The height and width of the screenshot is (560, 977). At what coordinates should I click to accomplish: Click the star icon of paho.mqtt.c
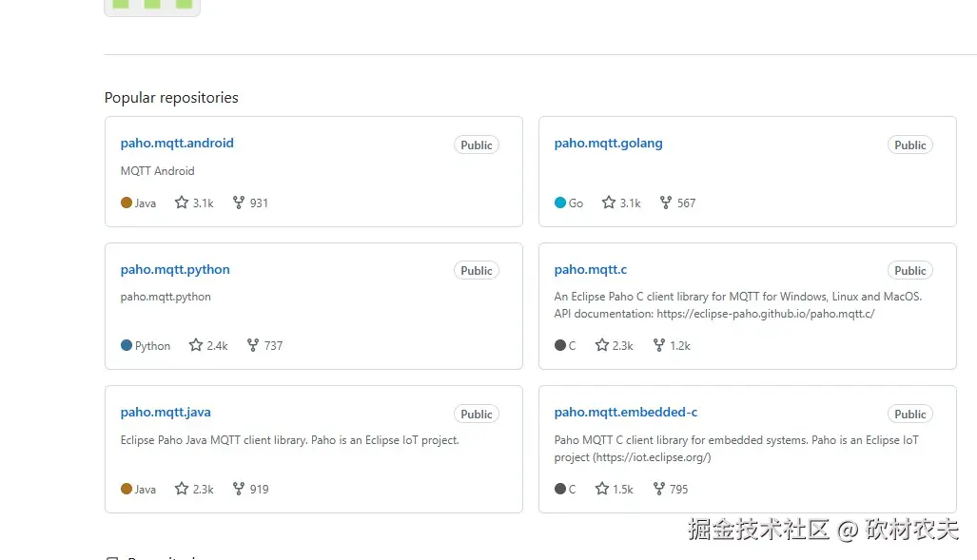pyautogui.click(x=602, y=345)
